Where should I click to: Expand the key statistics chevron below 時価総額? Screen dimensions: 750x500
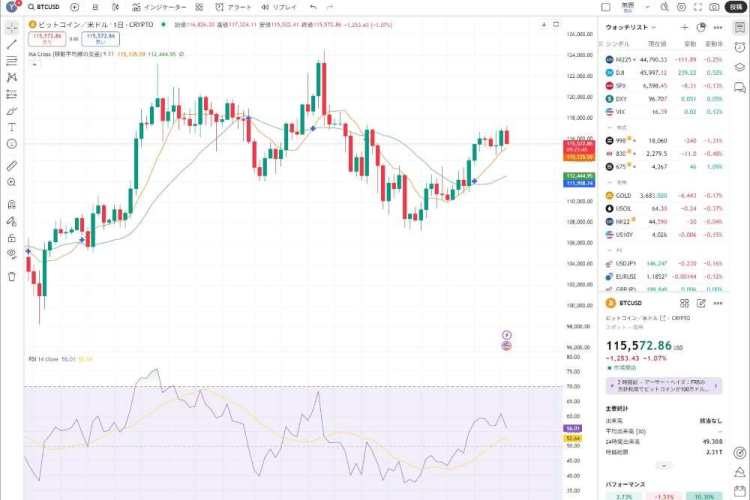[x=664, y=465]
